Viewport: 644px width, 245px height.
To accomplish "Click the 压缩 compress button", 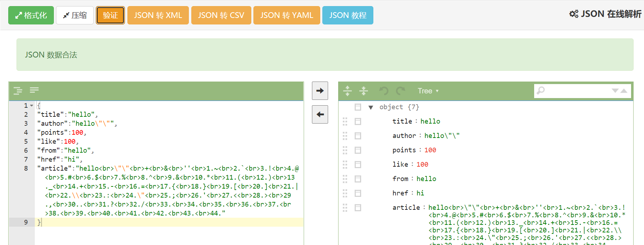I will point(75,15).
